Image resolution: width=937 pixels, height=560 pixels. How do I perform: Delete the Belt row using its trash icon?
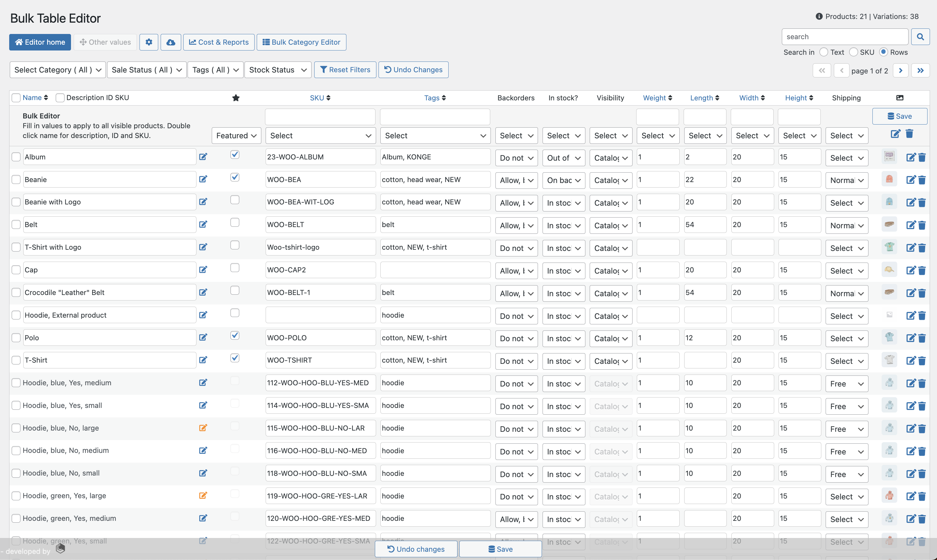923,225
